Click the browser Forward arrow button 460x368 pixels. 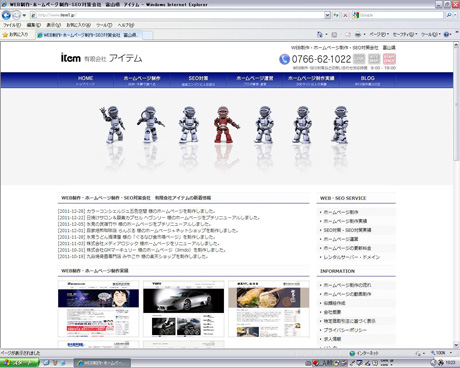16,15
